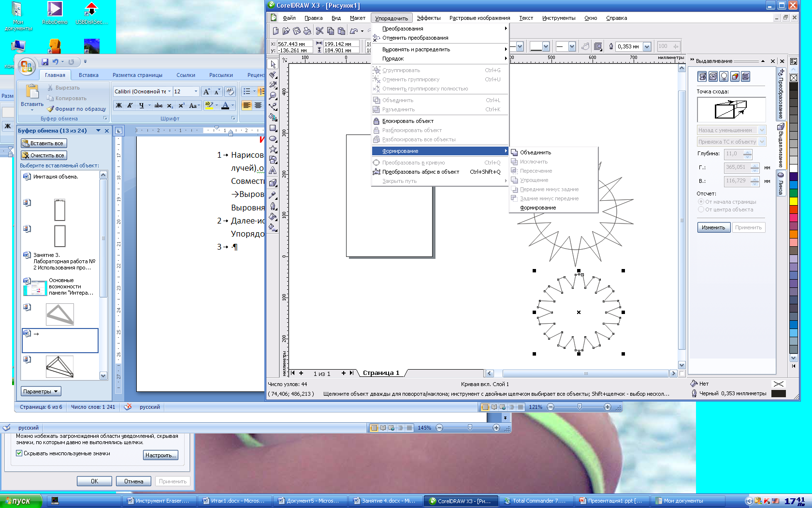This screenshot has height=508, width=812.
Task: Click the Print icon in CorelDRAW toolbar
Action: coord(307,31)
